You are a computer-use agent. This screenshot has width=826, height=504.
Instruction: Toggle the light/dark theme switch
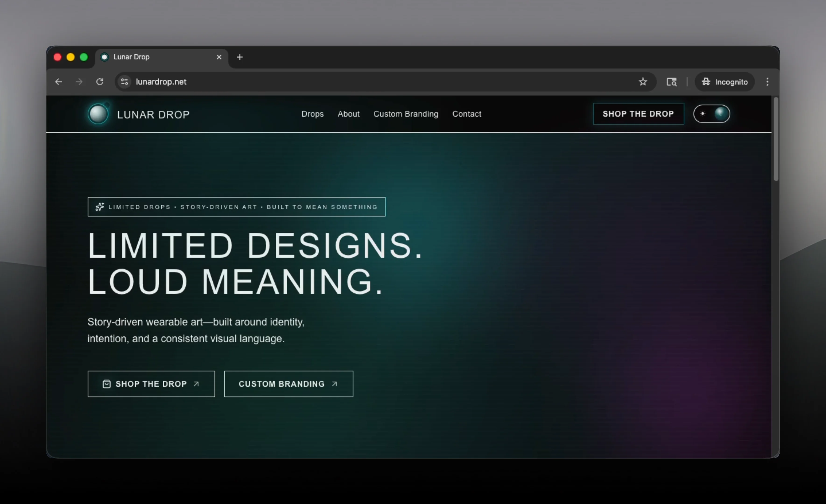tap(712, 114)
